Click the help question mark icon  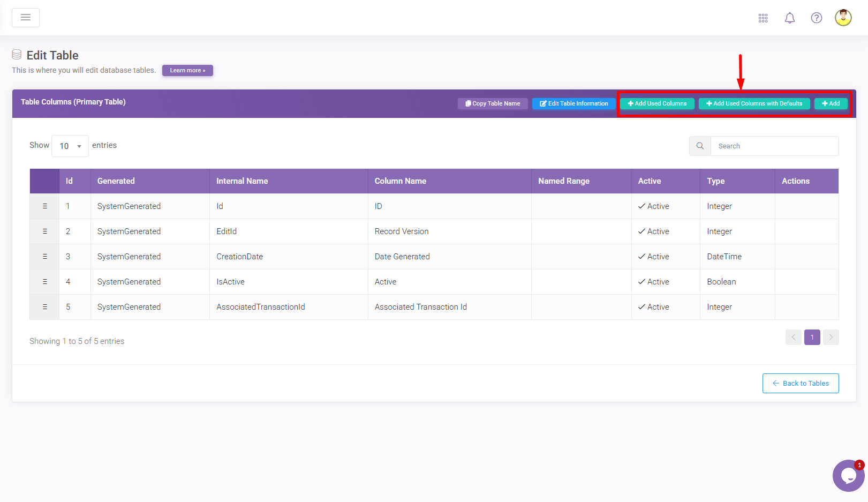tap(816, 18)
